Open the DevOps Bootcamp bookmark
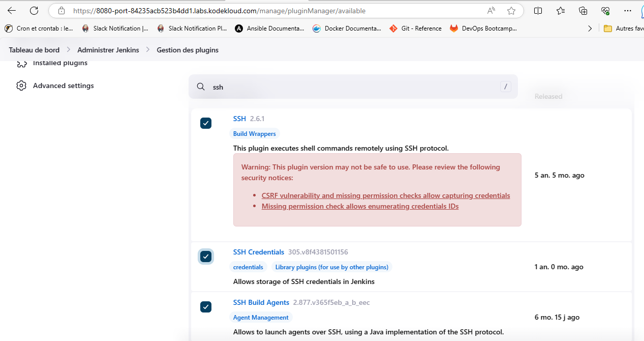Viewport: 644px width, 341px height. 483,29
